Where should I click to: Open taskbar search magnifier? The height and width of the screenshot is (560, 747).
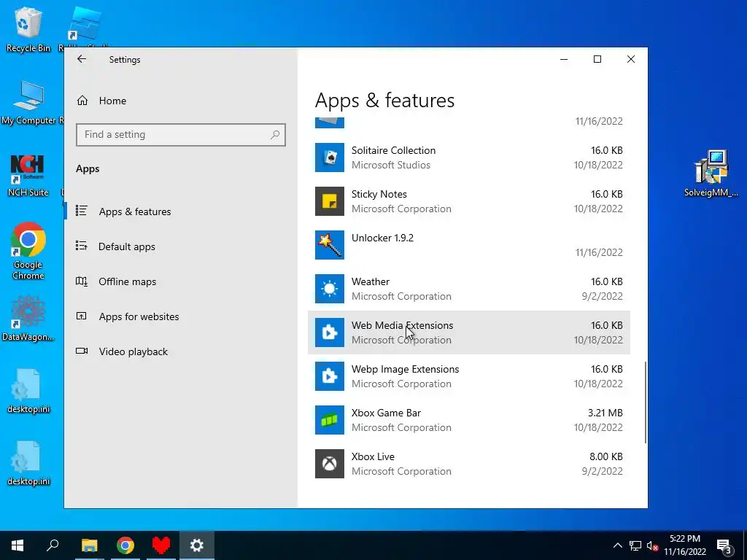pyautogui.click(x=53, y=545)
